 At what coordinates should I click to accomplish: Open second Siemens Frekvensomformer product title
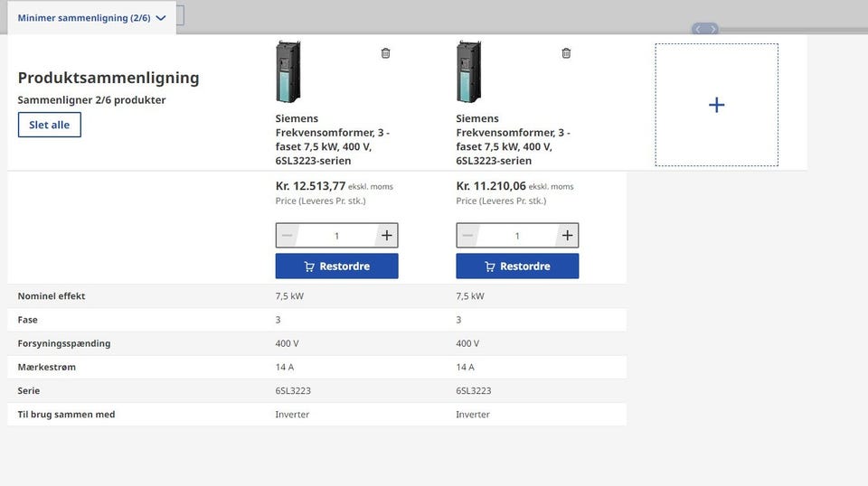514,139
